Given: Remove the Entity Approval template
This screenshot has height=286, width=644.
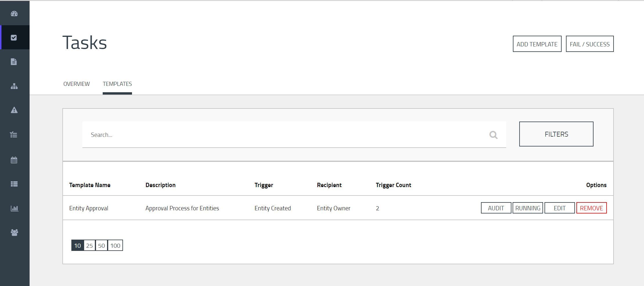Looking at the screenshot, I should [591, 208].
